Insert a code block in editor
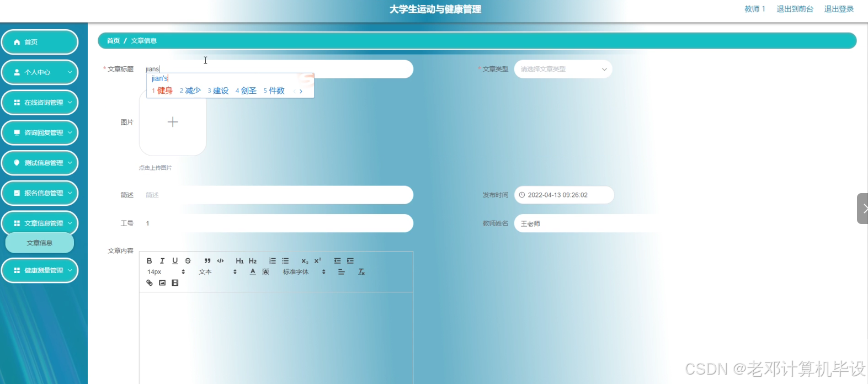The height and width of the screenshot is (384, 868). point(220,261)
